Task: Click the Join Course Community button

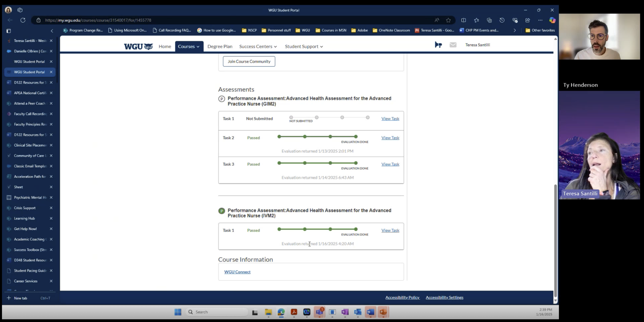Action: (249, 61)
